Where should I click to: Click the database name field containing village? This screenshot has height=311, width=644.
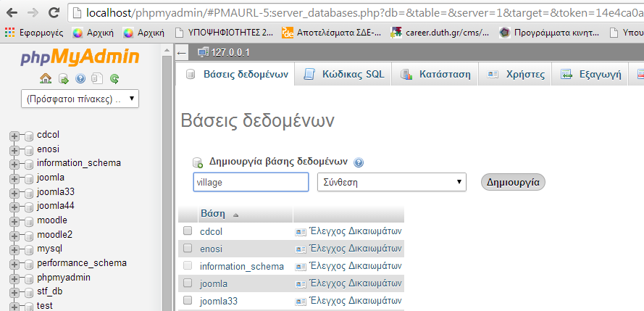pos(251,182)
